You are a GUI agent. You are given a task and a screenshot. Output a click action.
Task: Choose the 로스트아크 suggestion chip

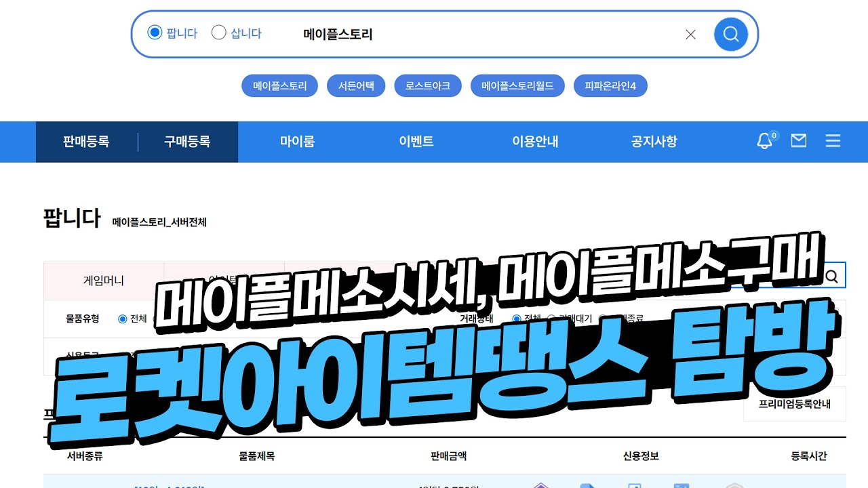[x=428, y=86]
